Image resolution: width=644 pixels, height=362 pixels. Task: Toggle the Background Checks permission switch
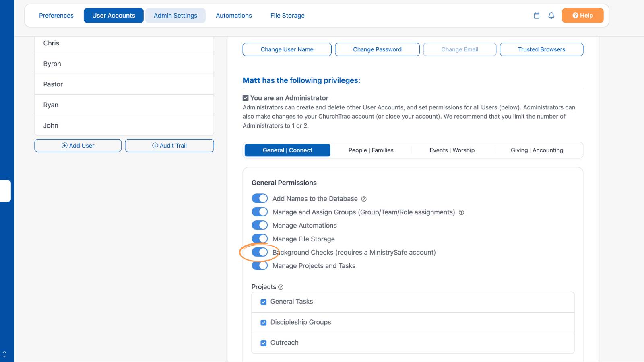260,252
